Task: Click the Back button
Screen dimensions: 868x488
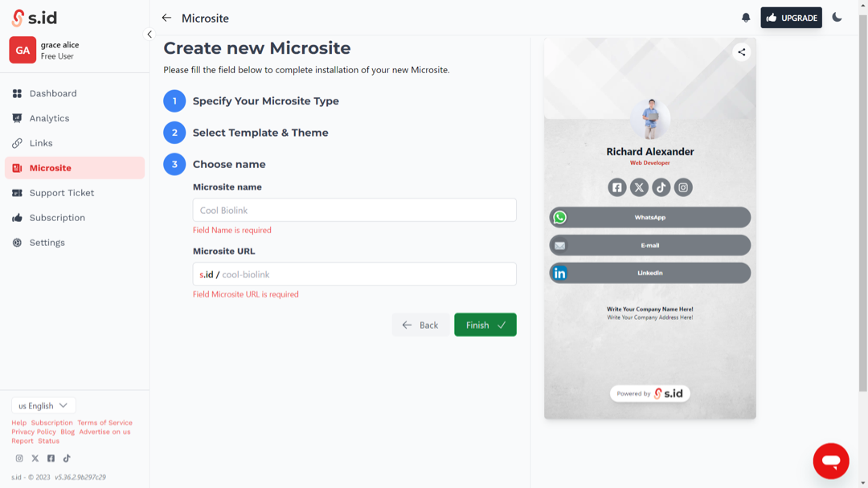Action: coord(420,325)
